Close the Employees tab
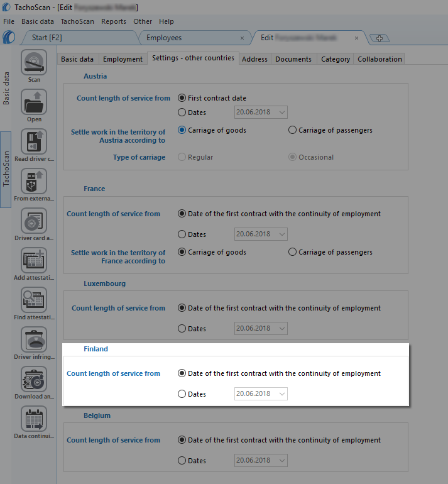This screenshot has width=448, height=484. pyautogui.click(x=242, y=38)
